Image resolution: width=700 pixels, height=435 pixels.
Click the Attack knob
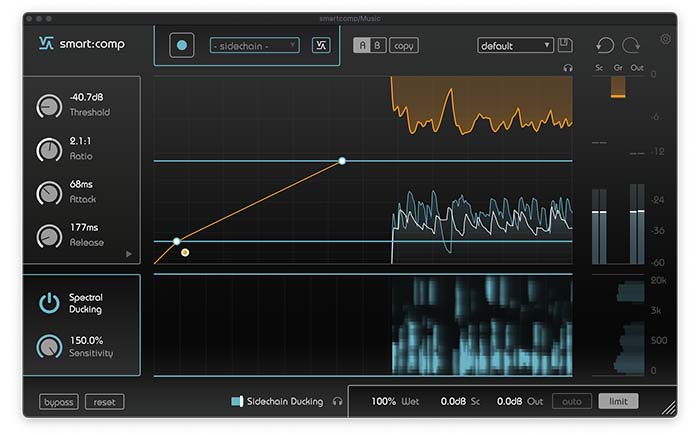(49, 193)
